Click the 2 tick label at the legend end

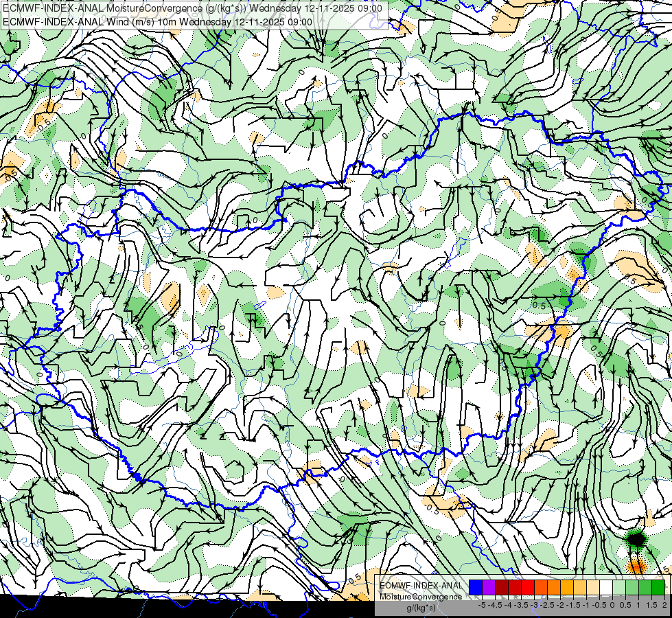(664, 605)
